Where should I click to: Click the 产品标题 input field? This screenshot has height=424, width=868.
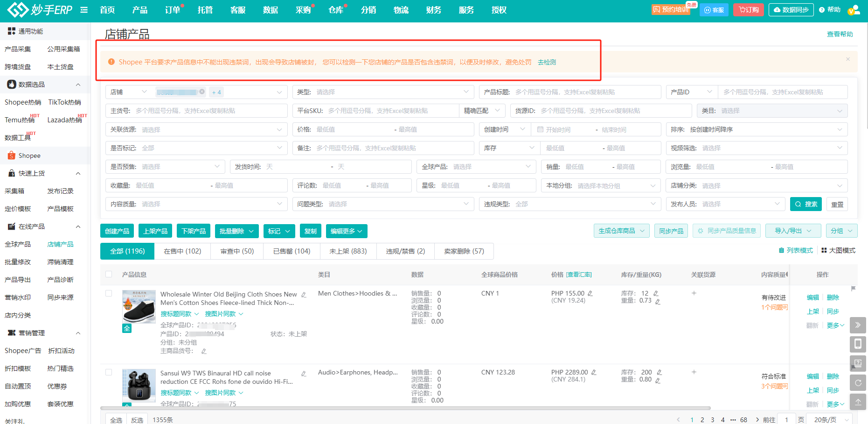click(570, 92)
